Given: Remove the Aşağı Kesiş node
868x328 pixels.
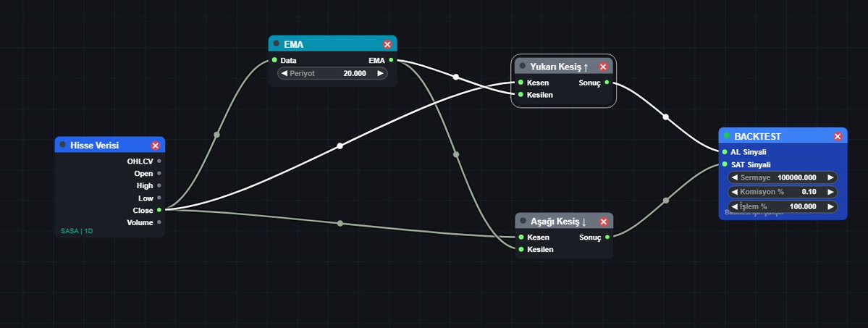Looking at the screenshot, I should click(x=603, y=222).
